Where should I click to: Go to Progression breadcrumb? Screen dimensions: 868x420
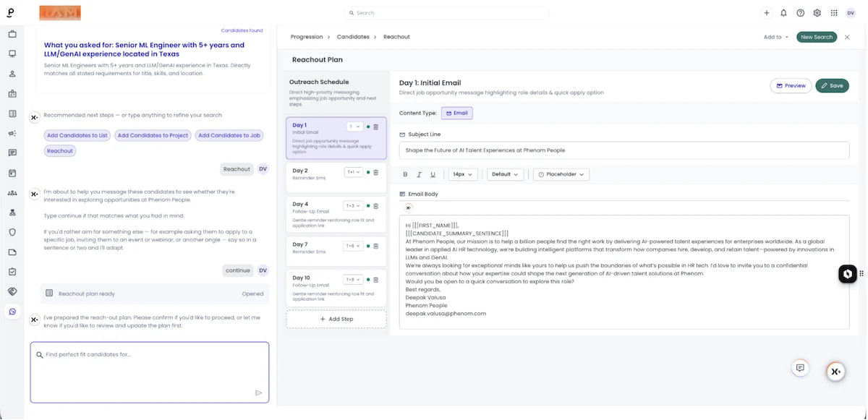tap(307, 37)
